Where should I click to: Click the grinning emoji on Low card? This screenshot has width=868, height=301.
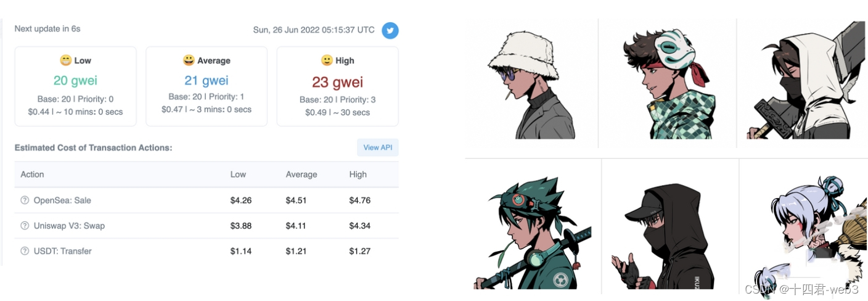tap(65, 60)
